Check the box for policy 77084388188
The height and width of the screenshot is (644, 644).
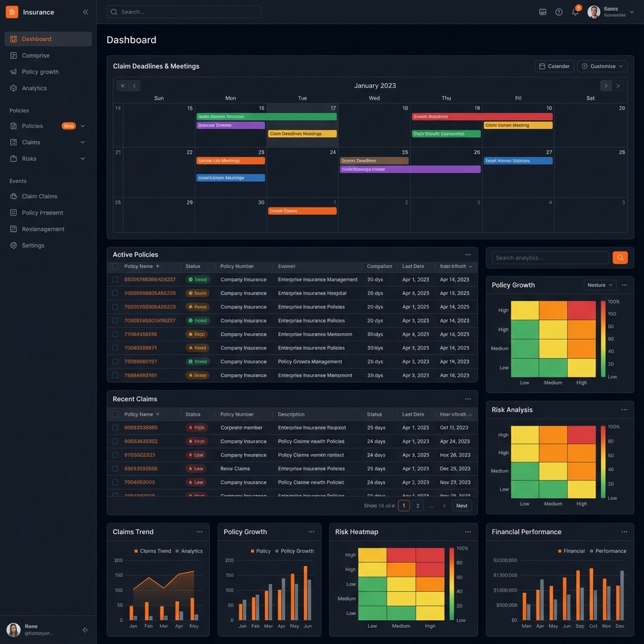click(x=115, y=335)
